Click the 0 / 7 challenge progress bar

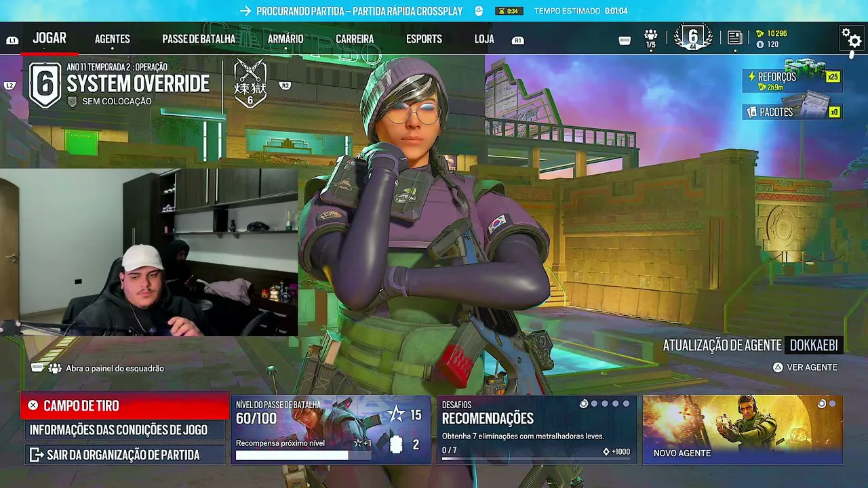pyautogui.click(x=536, y=460)
